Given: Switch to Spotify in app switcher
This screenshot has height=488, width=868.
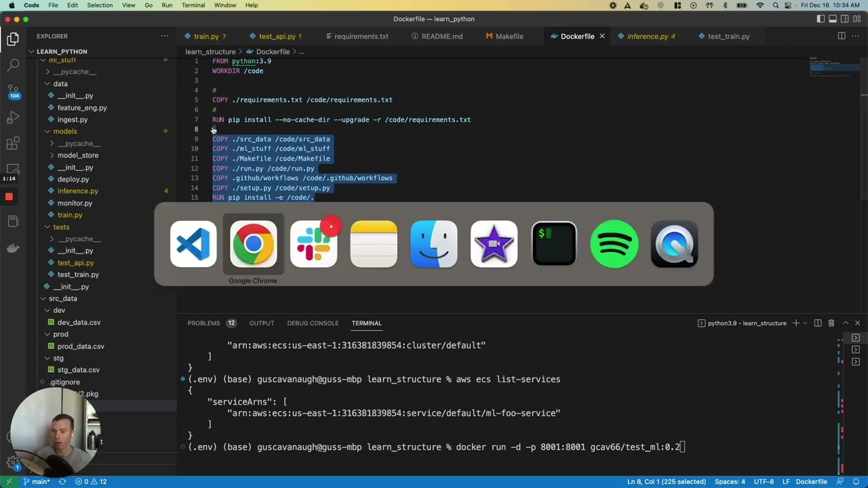Looking at the screenshot, I should (614, 244).
